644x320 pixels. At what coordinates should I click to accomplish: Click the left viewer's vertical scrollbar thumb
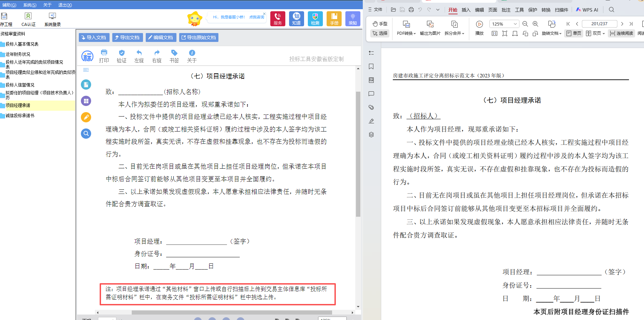(358, 153)
